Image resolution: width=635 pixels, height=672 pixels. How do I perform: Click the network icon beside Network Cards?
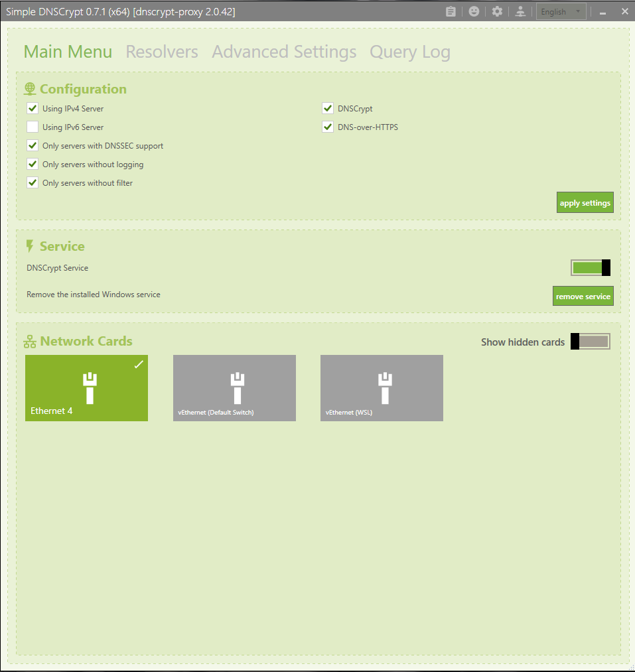pyautogui.click(x=30, y=342)
